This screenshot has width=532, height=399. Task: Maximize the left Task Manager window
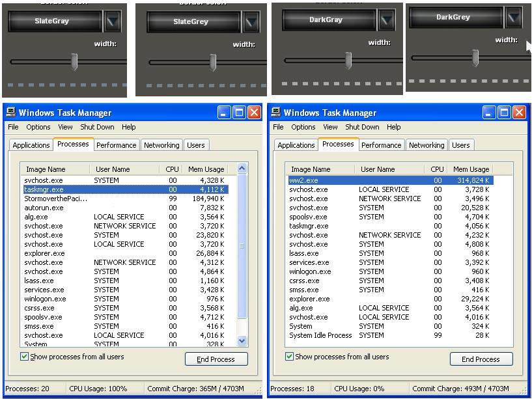tap(239, 113)
